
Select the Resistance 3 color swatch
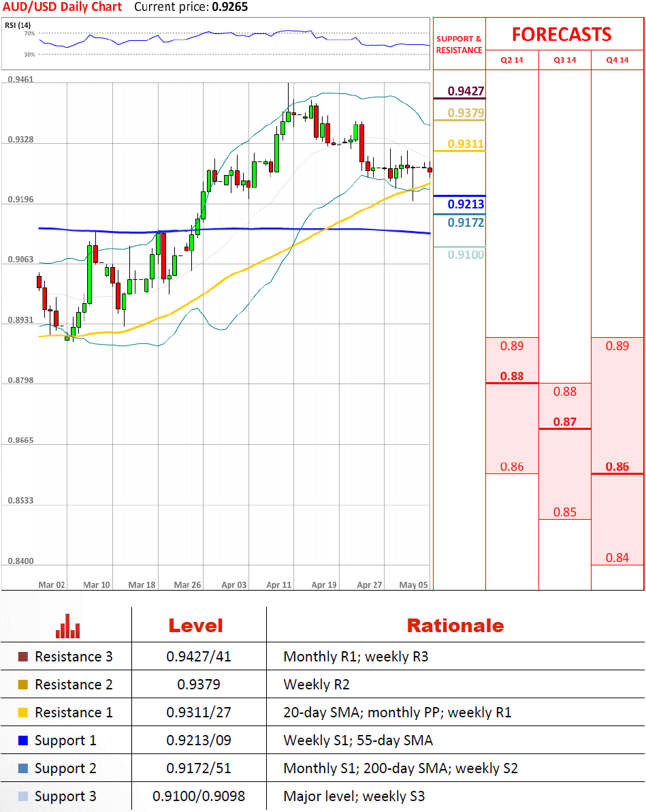pos(23,657)
